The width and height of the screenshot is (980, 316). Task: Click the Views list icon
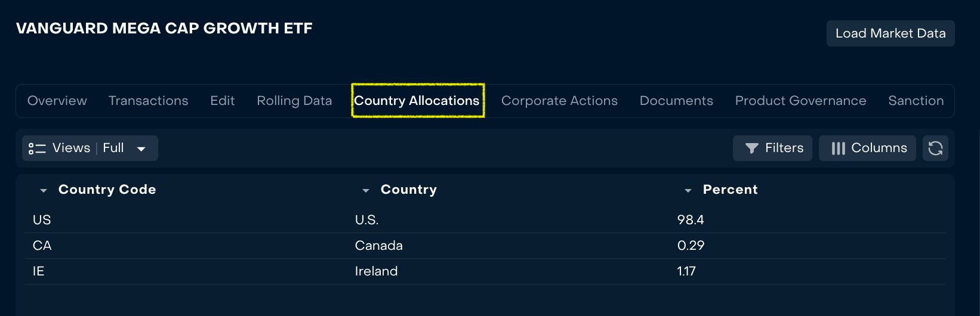coord(37,148)
